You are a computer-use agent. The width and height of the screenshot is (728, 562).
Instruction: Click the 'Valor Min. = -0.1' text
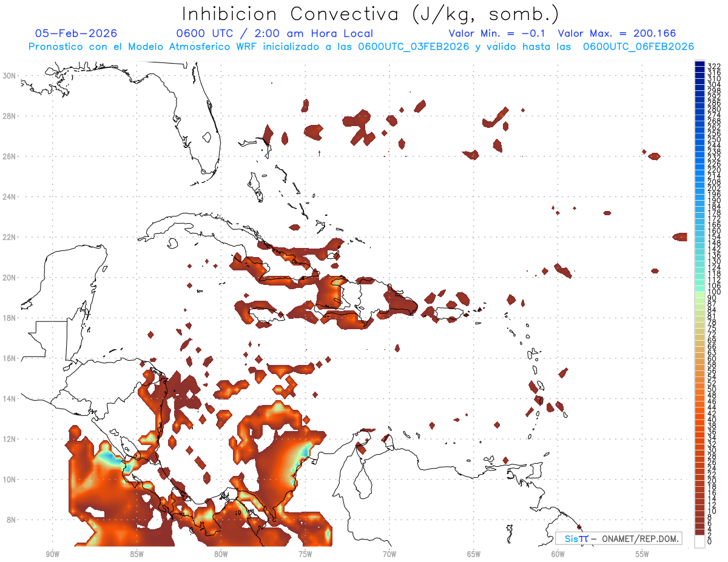(497, 33)
